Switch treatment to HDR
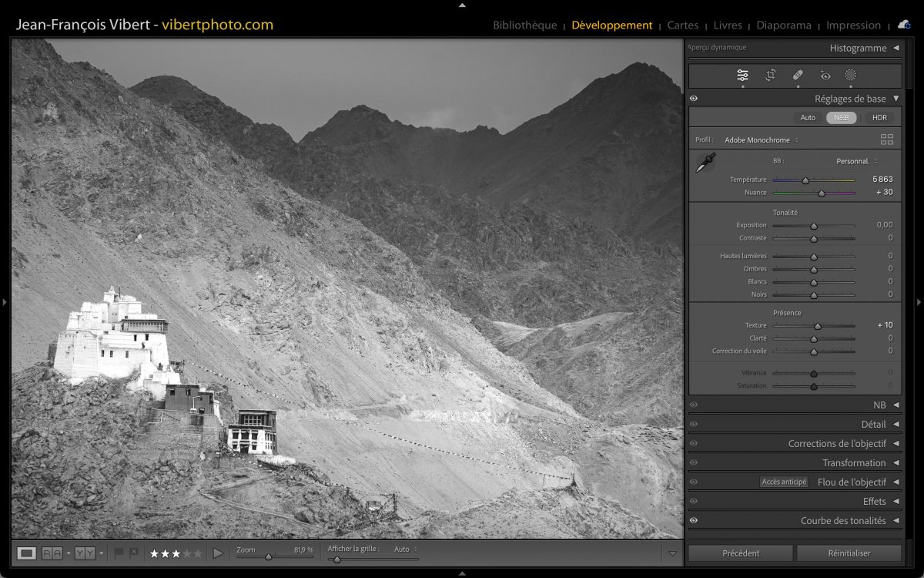This screenshot has width=924, height=578. tap(879, 118)
